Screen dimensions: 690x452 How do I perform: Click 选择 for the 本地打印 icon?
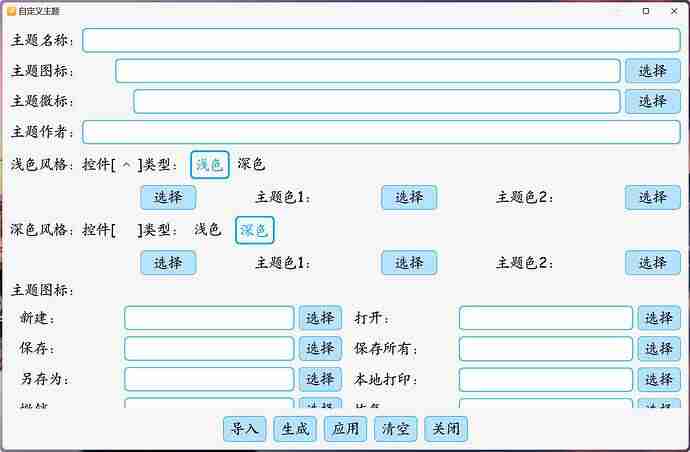[x=659, y=379]
